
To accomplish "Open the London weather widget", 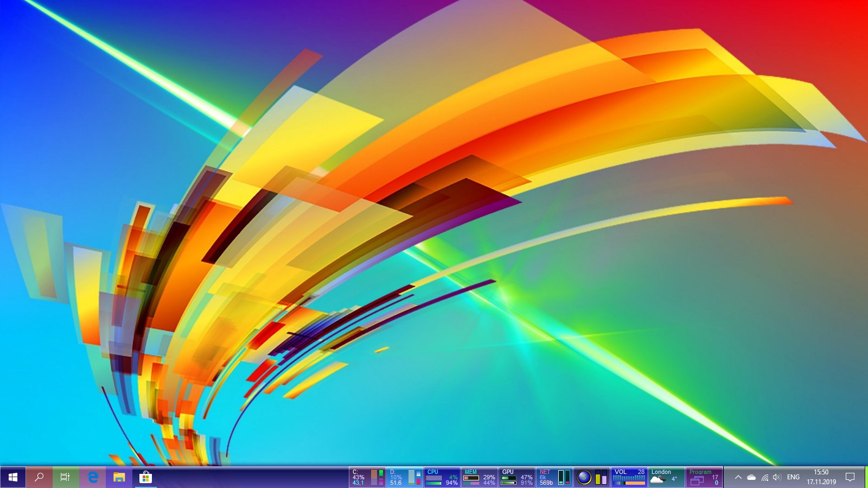I will [x=667, y=477].
